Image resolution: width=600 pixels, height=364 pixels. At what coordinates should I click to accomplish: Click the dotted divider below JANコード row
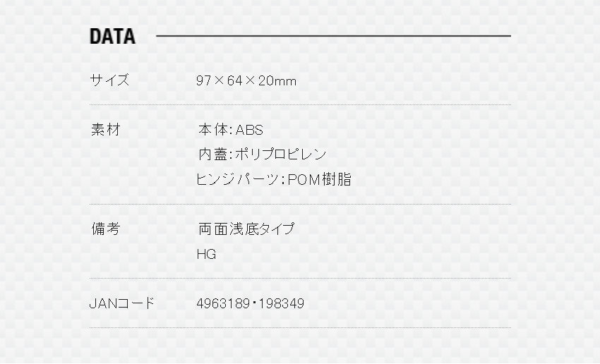coord(301,328)
